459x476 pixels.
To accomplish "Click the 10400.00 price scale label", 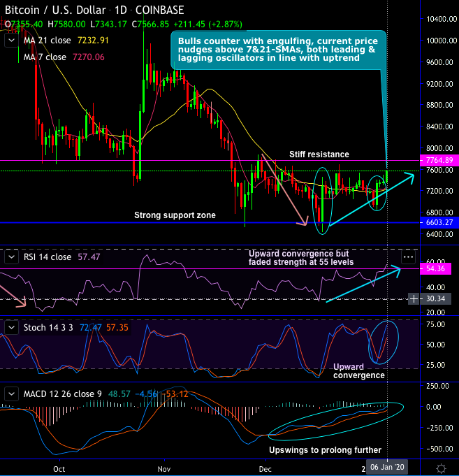I will (442, 19).
